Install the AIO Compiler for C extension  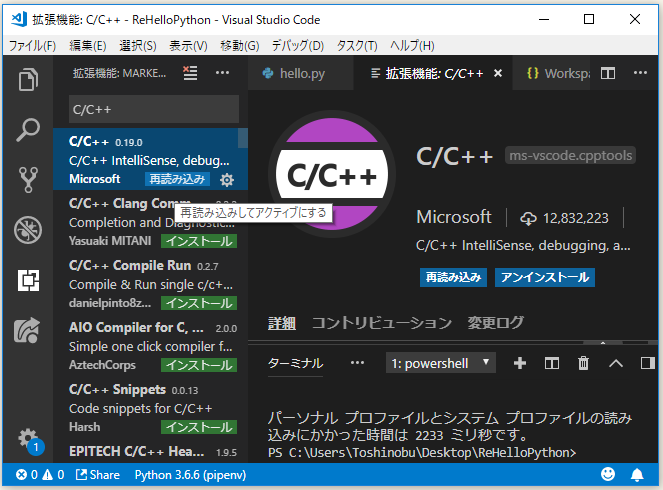click(x=199, y=365)
